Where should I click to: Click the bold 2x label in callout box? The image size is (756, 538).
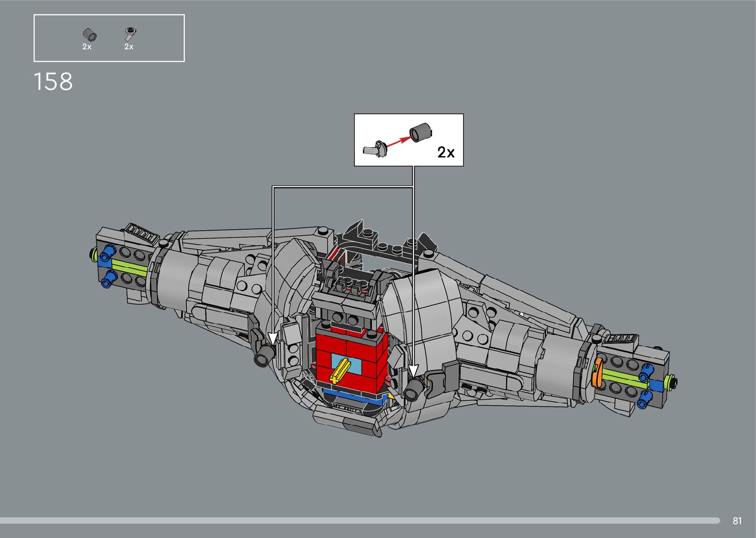point(446,152)
